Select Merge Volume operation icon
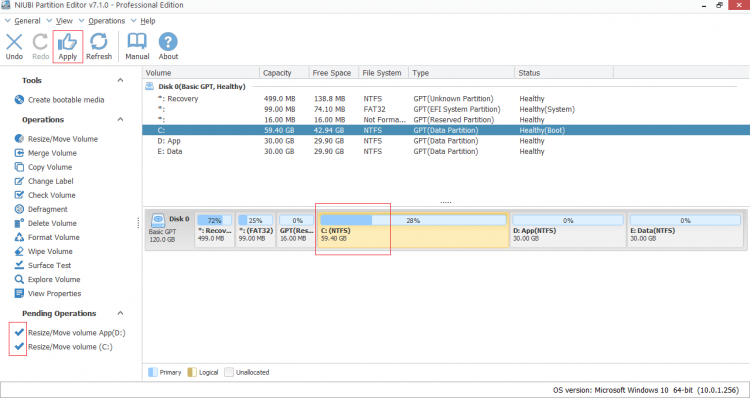The image size is (750, 398). coord(19,153)
